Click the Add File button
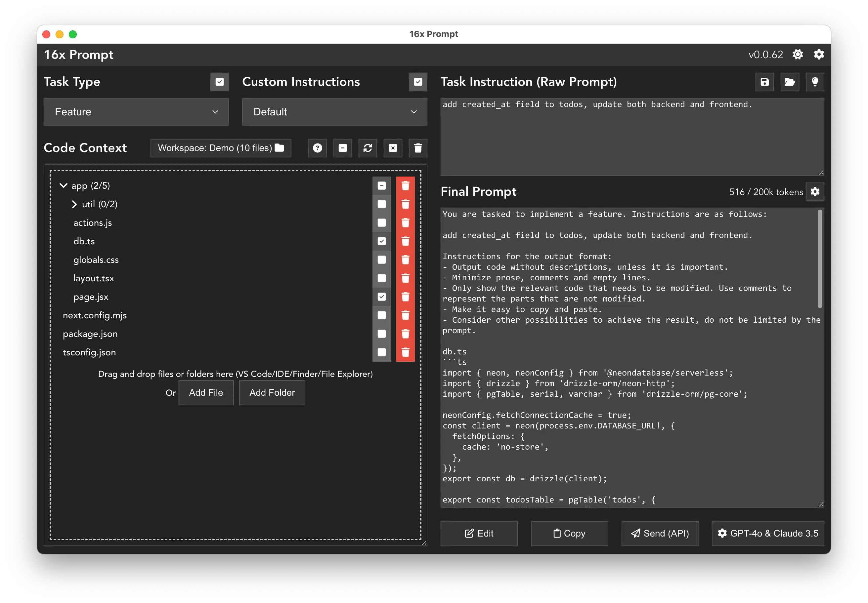868x603 pixels. (206, 392)
